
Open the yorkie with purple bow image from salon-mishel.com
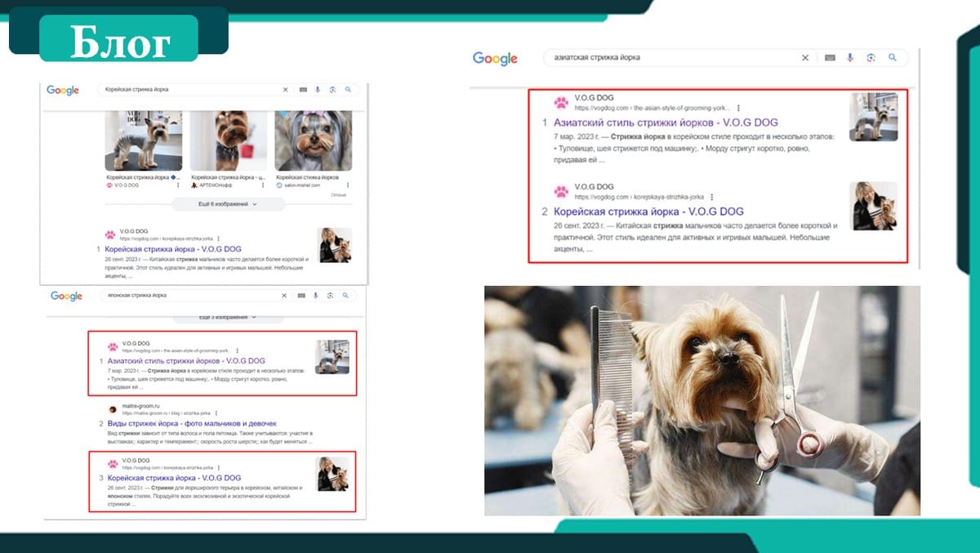point(314,140)
